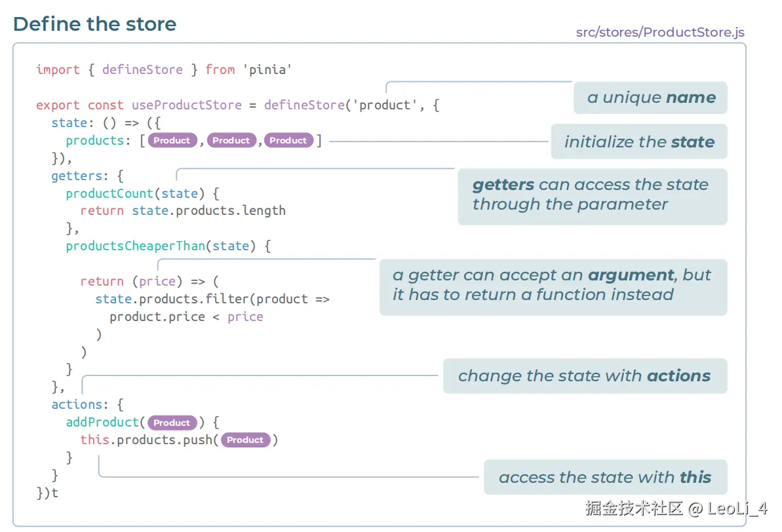Click the last Product badge in products array
Screen dimensions: 782x532
click(x=288, y=140)
